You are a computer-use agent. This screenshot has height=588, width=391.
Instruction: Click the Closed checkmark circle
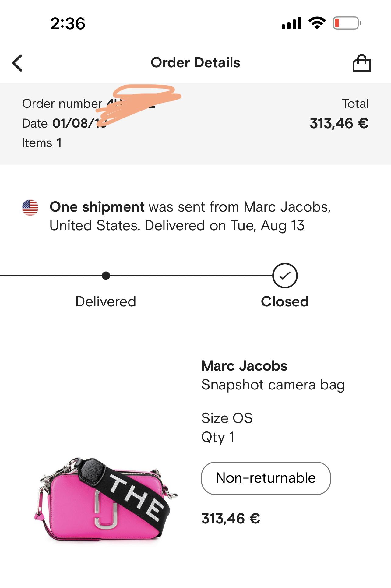point(285,276)
